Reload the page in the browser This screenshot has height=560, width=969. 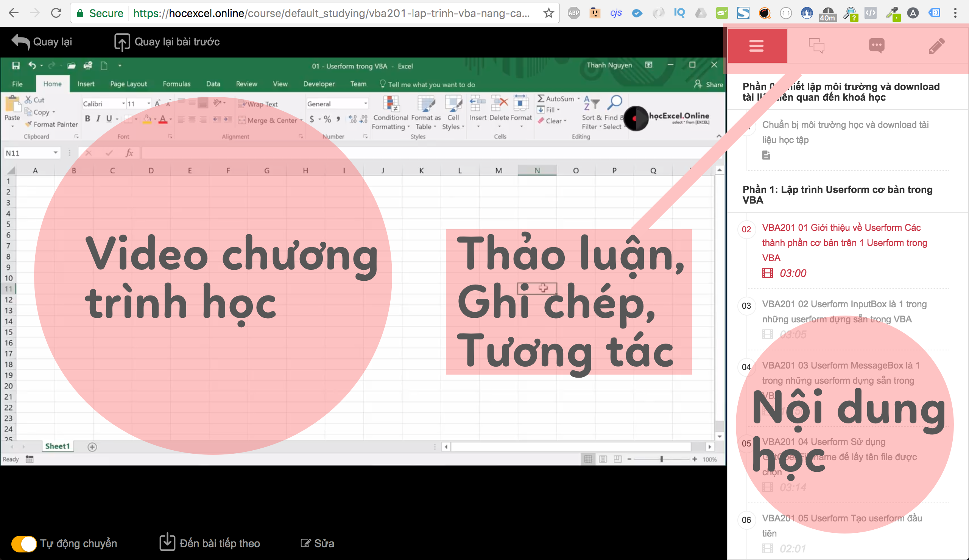tap(56, 14)
